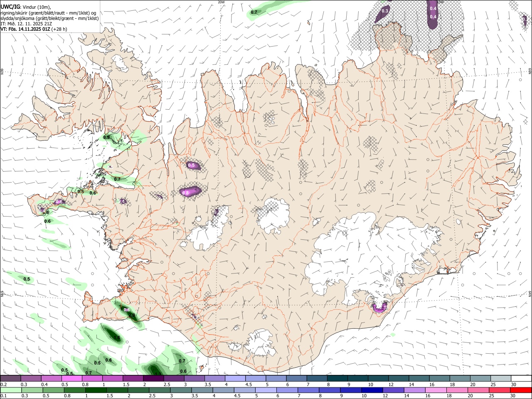Select the lilac 14 rain legend swatch
The image size is (532, 399).
414,390
